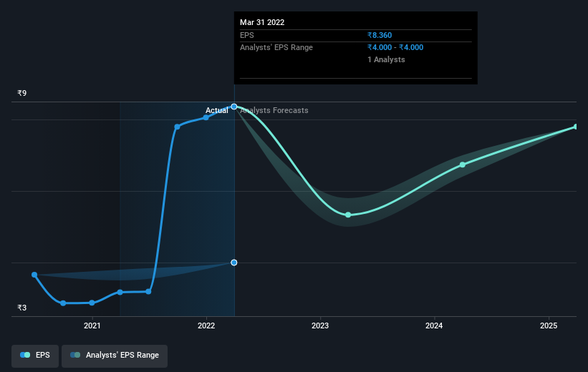Select the lower analyst range point at ₹4.000

coord(234,263)
